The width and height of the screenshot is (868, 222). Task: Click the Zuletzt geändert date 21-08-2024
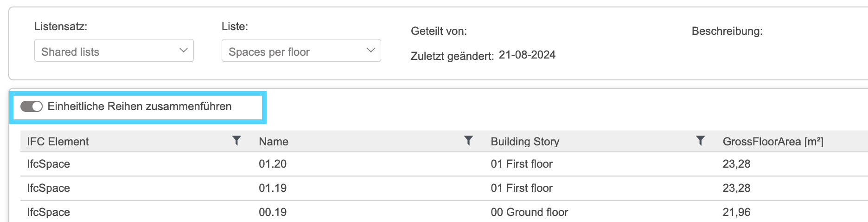527,55
